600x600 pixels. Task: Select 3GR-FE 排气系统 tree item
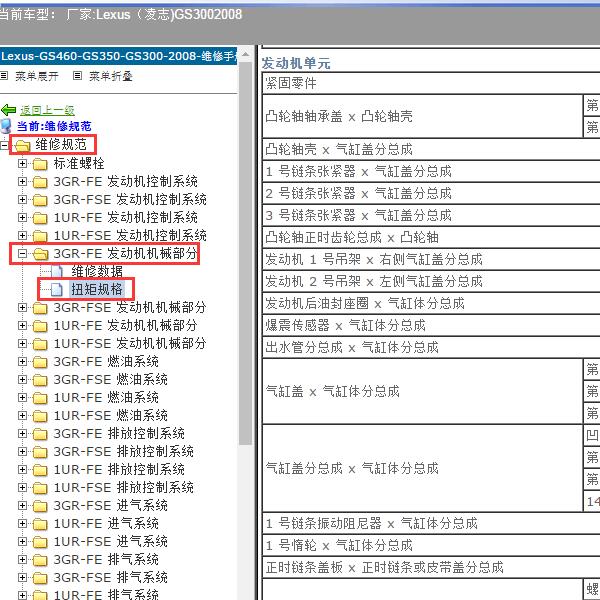click(106, 559)
